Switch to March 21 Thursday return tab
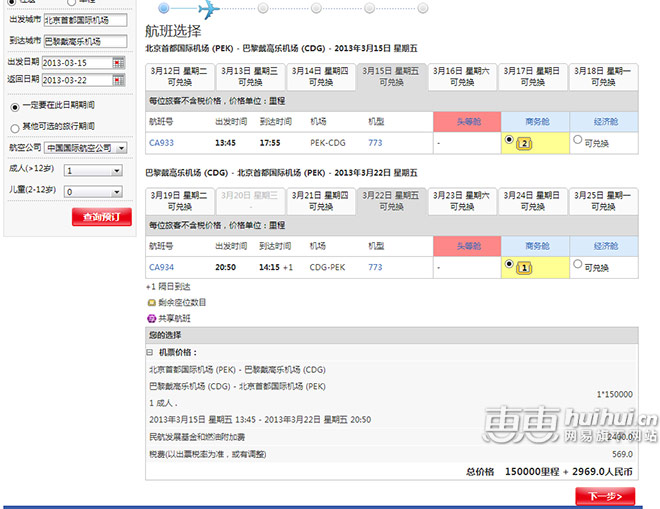This screenshot has width=660, height=509. tap(321, 201)
